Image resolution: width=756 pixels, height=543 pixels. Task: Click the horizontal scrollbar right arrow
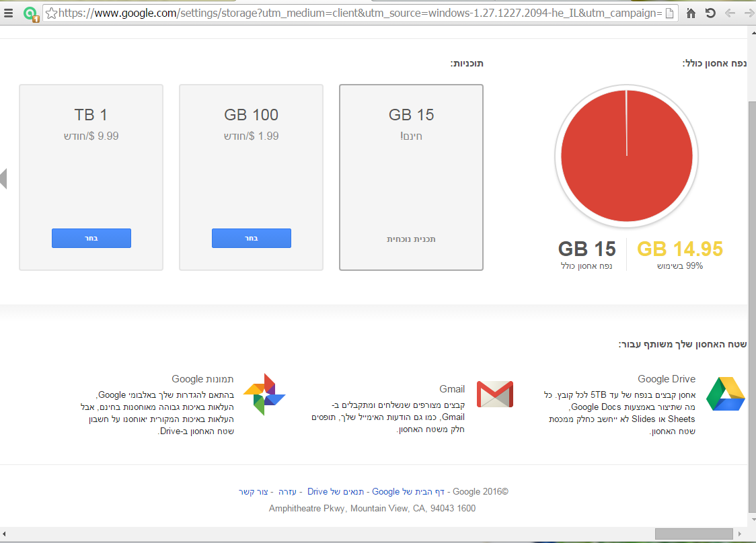click(740, 534)
